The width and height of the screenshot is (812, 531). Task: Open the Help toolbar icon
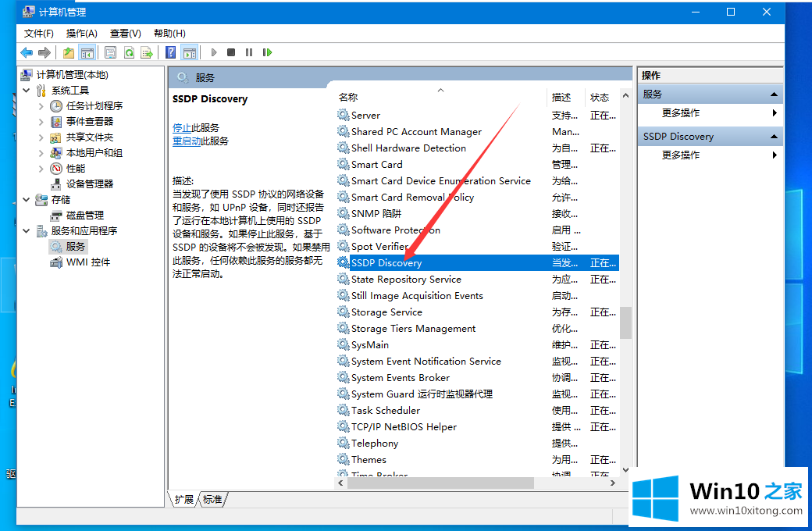(170, 52)
